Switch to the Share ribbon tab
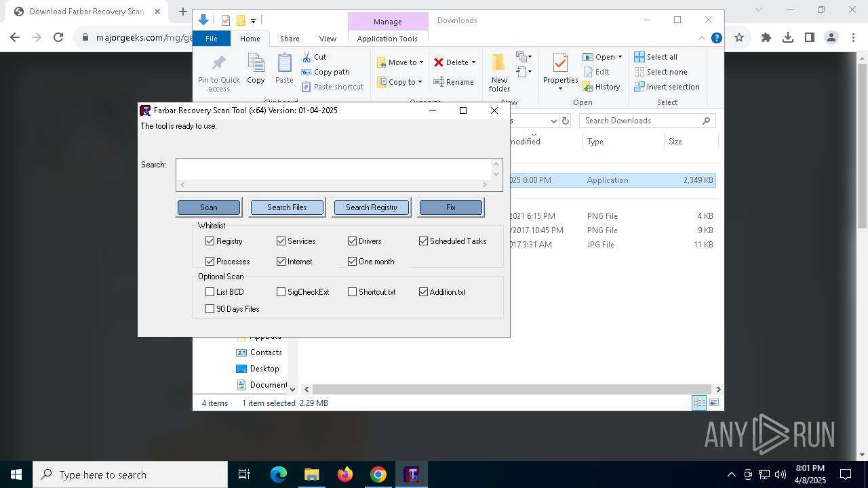 290,39
